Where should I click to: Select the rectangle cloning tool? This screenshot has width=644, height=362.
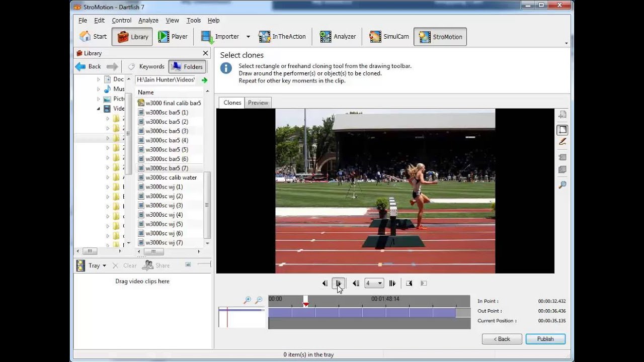click(562, 130)
